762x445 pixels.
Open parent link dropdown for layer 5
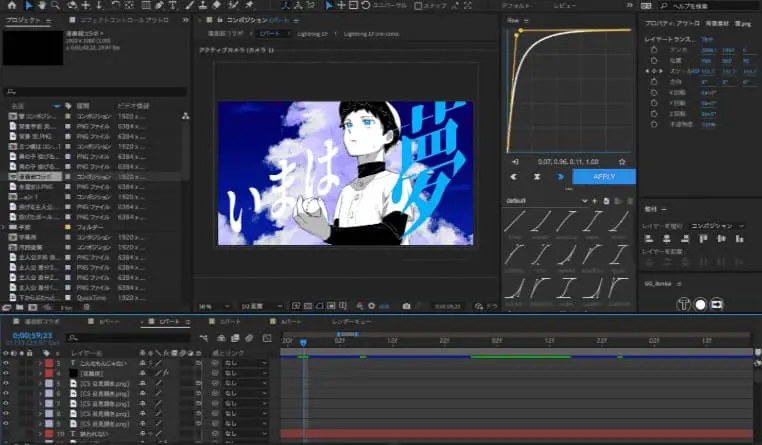tap(246, 384)
